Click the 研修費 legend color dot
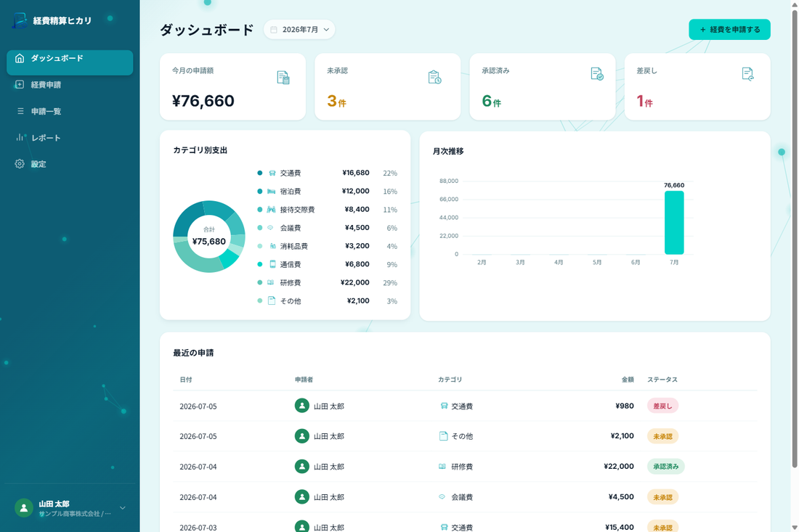799x532 pixels. coord(260,282)
